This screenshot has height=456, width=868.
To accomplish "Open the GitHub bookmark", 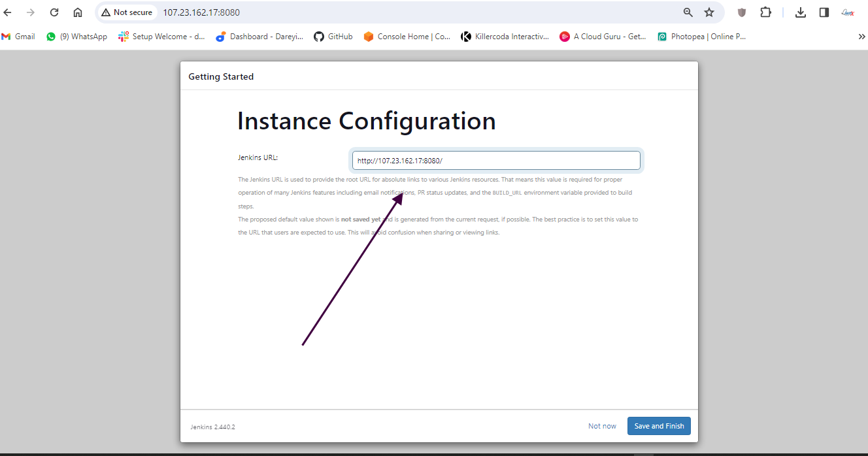I will [333, 37].
